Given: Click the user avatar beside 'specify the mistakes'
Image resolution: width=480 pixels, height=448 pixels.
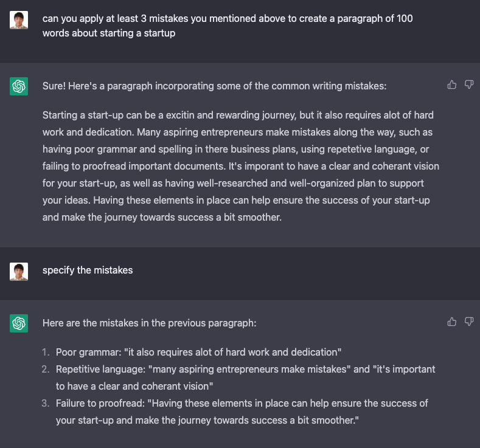Looking at the screenshot, I should 19,272.
